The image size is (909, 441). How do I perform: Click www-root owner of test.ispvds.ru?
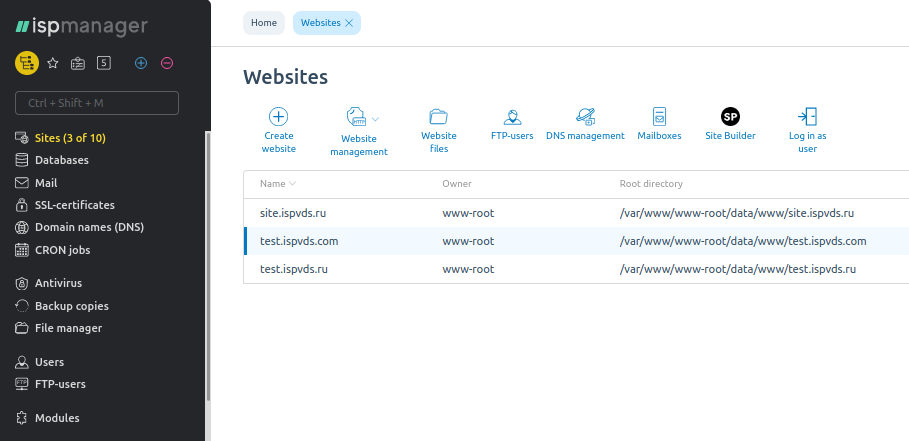pos(468,269)
